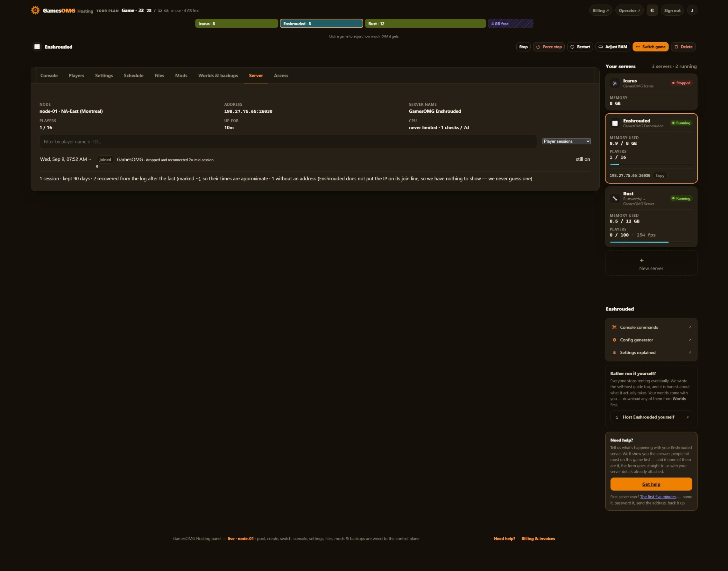Switch to the Console tab
The height and width of the screenshot is (571, 728).
[x=49, y=76]
